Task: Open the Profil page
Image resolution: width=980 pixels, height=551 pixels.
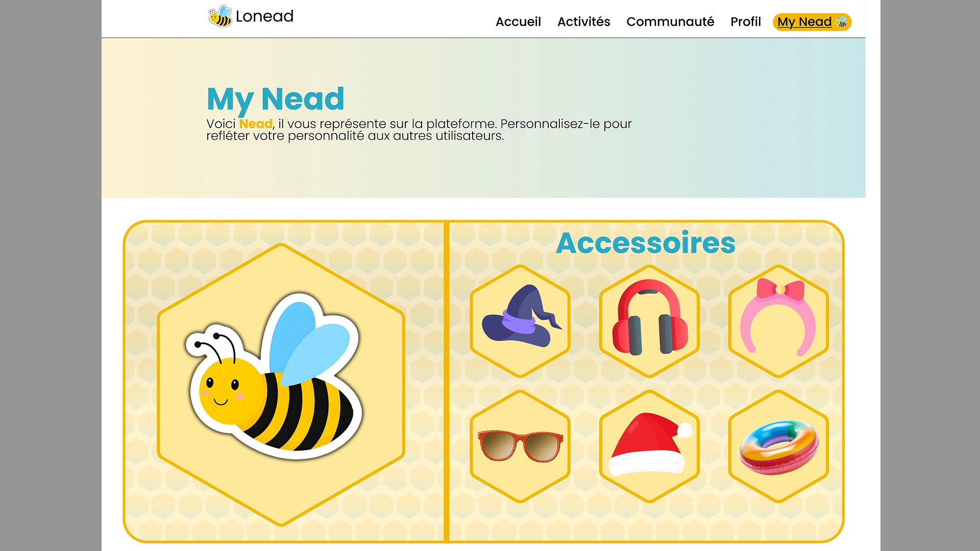Action: (745, 22)
